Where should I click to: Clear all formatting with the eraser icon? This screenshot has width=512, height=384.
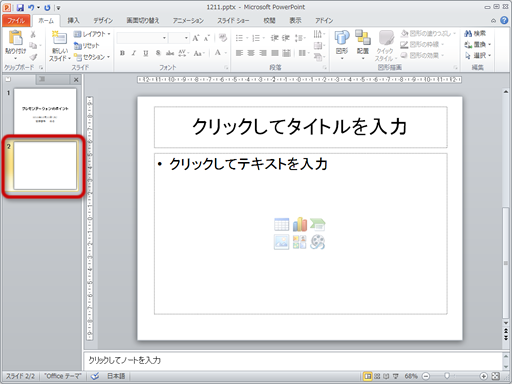(x=223, y=38)
